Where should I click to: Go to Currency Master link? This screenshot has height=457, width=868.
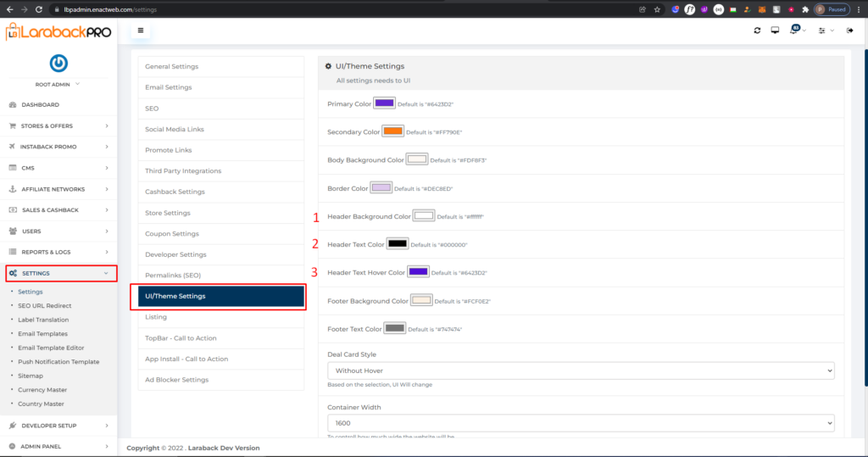pos(42,390)
